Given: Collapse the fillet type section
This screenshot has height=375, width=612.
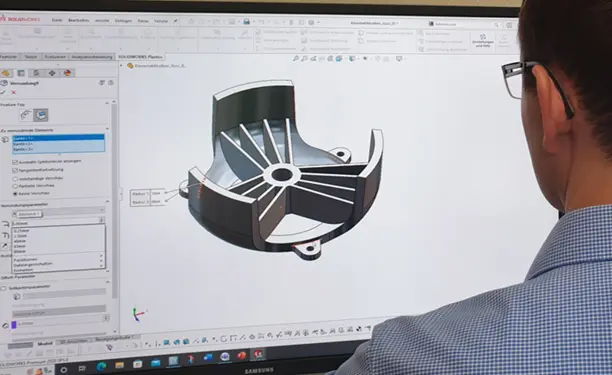Looking at the screenshot, I should click(107, 103).
